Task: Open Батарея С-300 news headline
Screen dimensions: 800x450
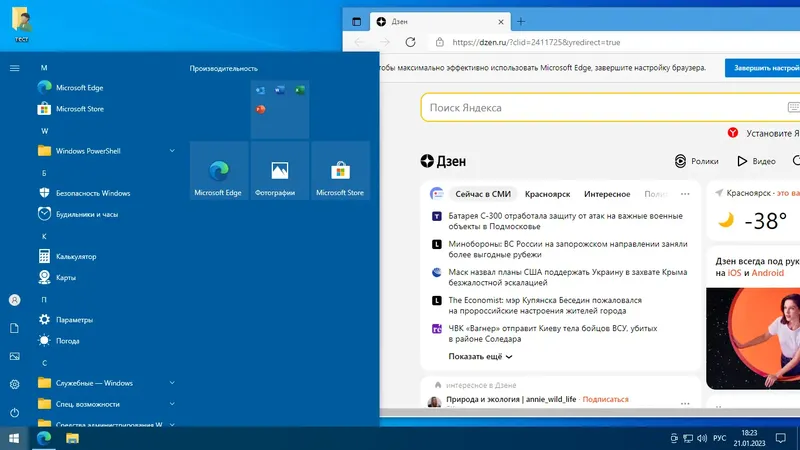Action: (565, 221)
